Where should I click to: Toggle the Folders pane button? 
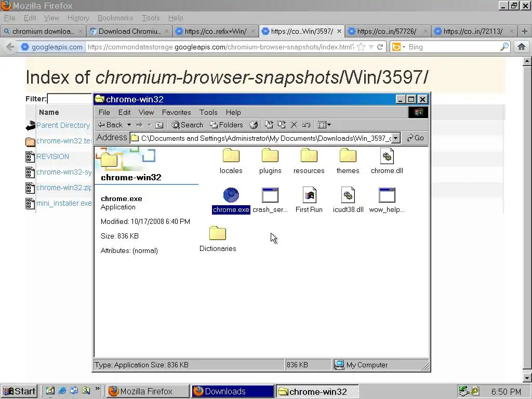227,125
